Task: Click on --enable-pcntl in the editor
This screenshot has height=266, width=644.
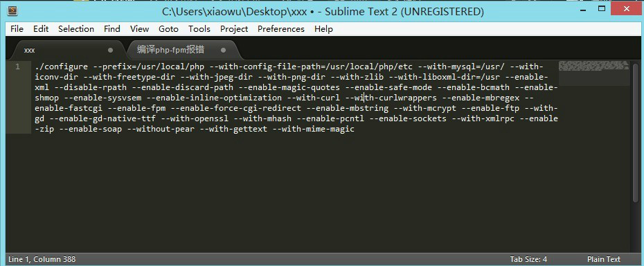Action: pyautogui.click(x=330, y=119)
